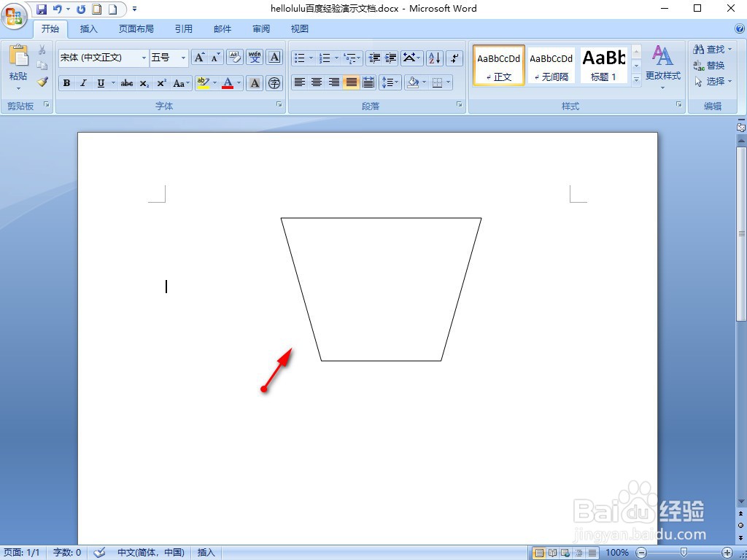747x560 pixels.
Task: Switch to the 页面布局 tab
Action: click(136, 29)
